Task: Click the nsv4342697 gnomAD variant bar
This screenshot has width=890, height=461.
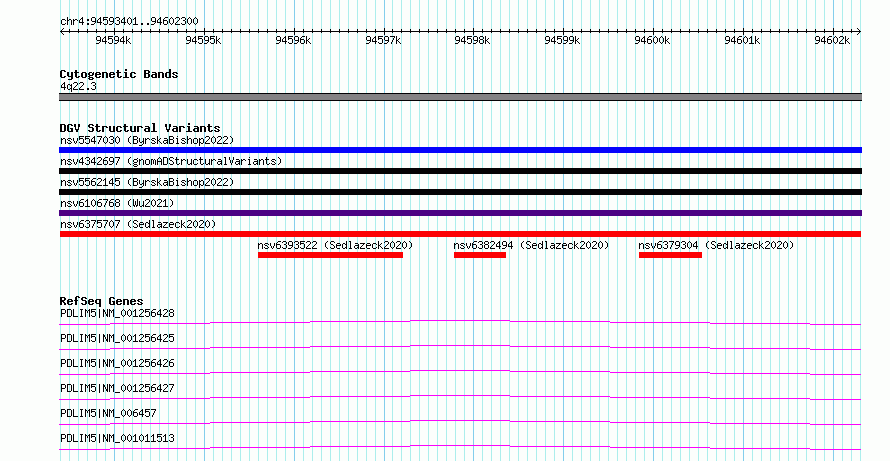Action: (x=460, y=171)
